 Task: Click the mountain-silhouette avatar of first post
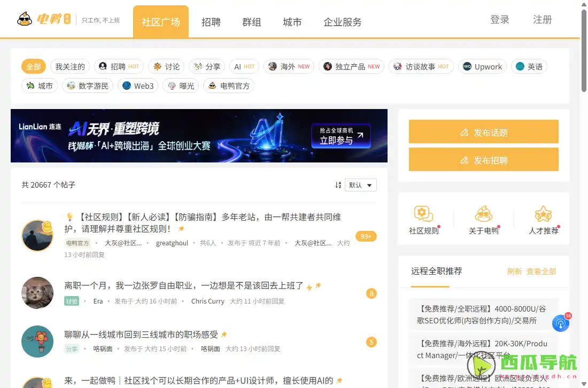point(37,236)
